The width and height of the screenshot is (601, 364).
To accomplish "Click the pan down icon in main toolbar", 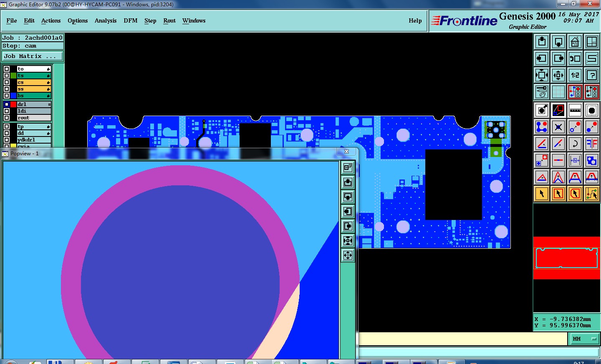I will pos(558,42).
